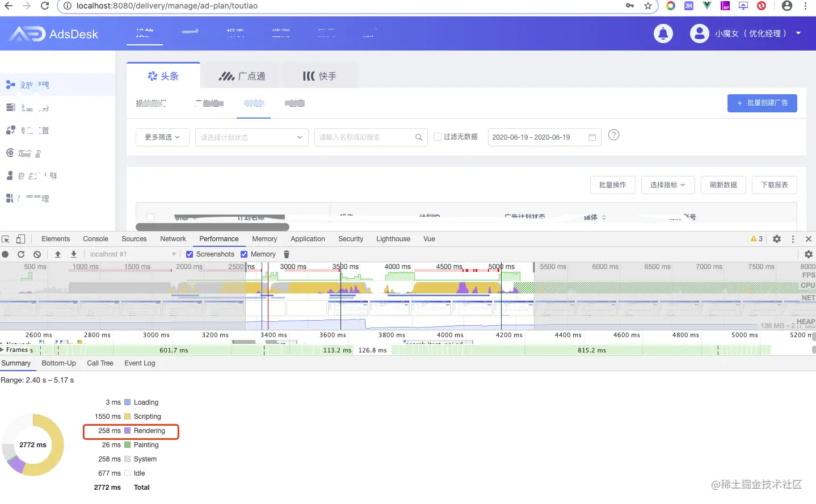
Task: Switch to the 广点通 tab
Action: coord(242,76)
